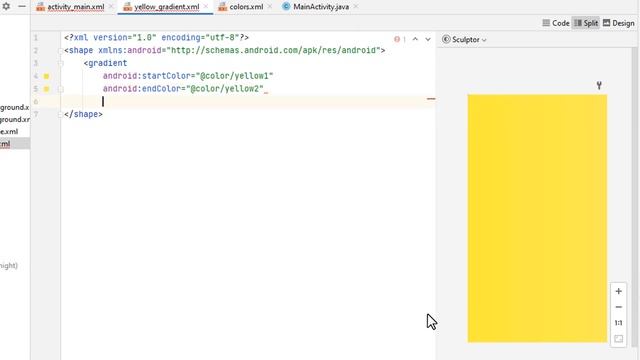Click the <gradient tag text
640x360 pixels.
pyautogui.click(x=105, y=63)
